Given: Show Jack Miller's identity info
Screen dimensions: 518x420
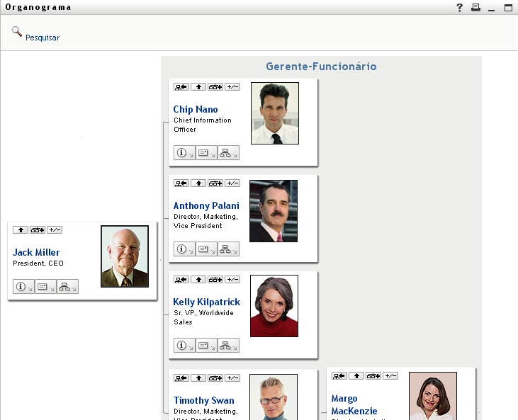Looking at the screenshot, I should tap(23, 287).
